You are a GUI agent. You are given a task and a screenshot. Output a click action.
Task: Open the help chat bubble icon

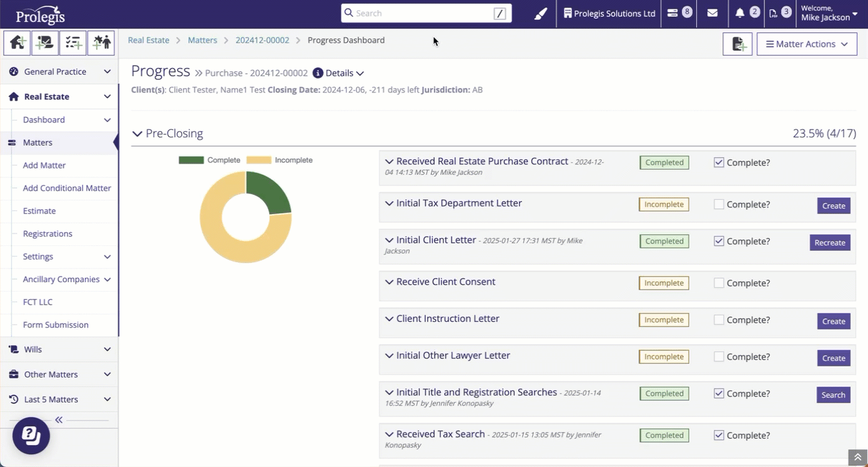point(31,435)
